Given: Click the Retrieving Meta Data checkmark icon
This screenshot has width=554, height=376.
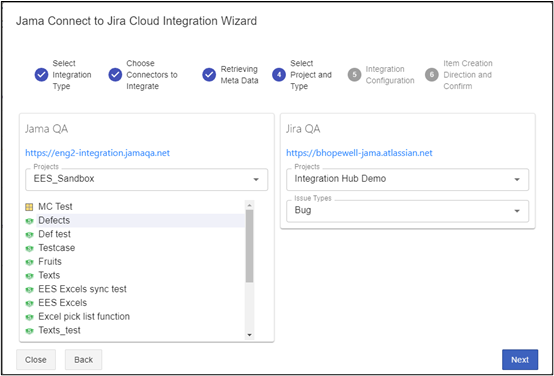Looking at the screenshot, I should 209,75.
